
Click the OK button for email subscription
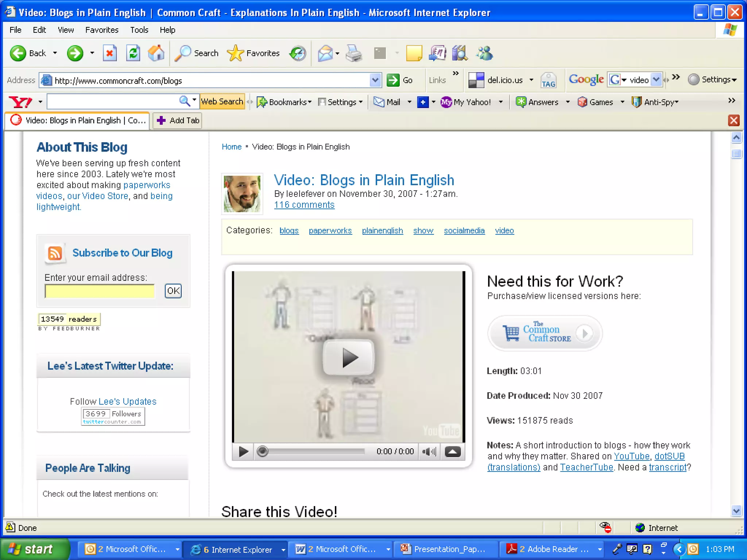coord(173,291)
